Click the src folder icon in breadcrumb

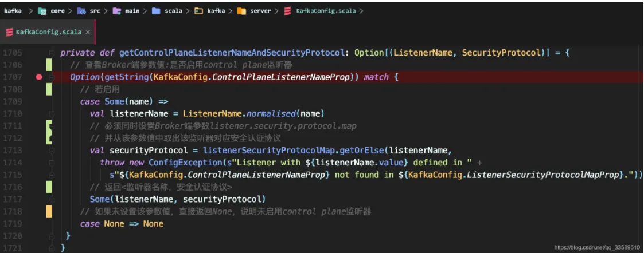[x=81, y=11]
